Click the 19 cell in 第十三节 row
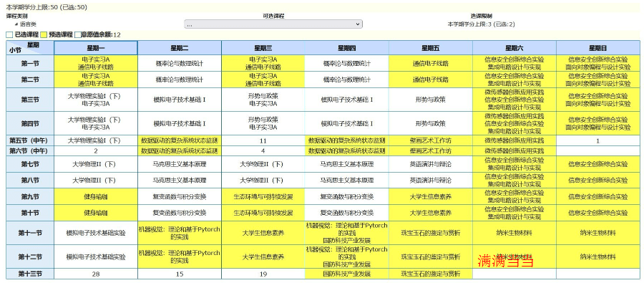The width and height of the screenshot is (644, 283). (263, 274)
